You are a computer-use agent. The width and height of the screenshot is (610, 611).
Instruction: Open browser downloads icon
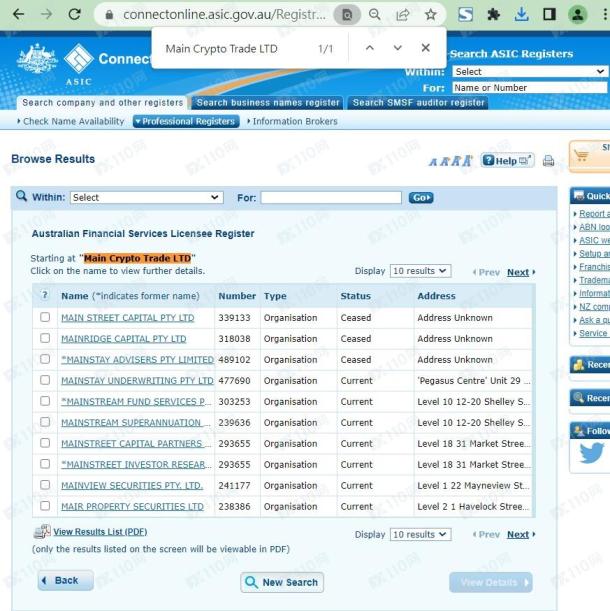pyautogui.click(x=522, y=15)
